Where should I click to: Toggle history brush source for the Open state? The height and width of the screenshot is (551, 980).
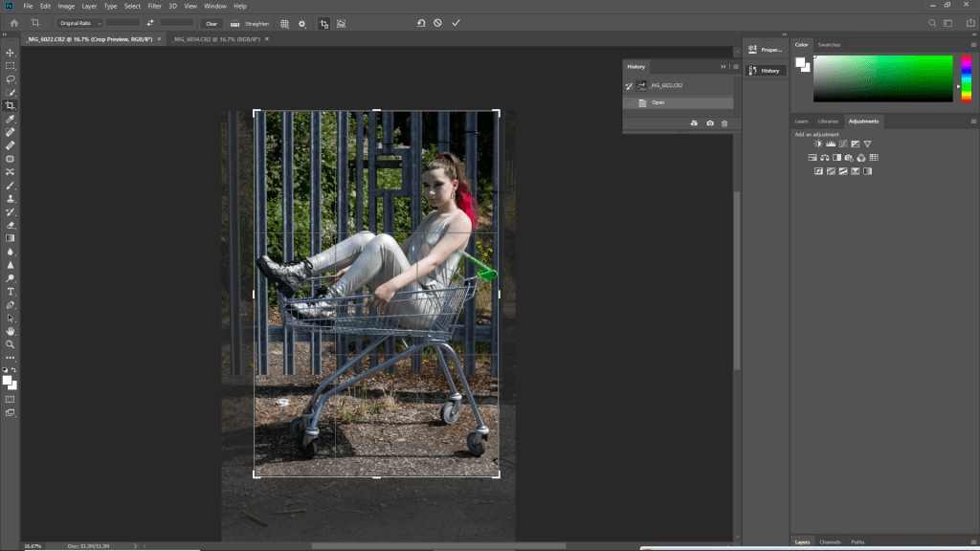[x=629, y=102]
